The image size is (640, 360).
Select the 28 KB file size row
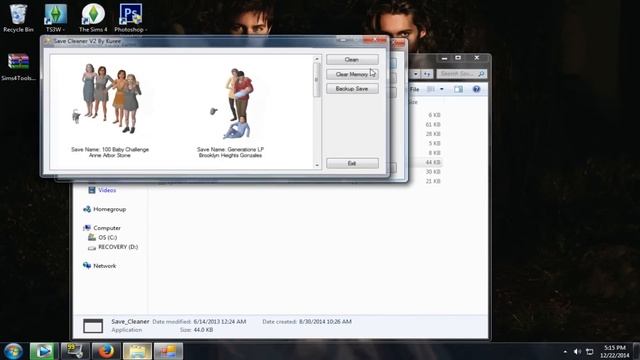pos(433,134)
